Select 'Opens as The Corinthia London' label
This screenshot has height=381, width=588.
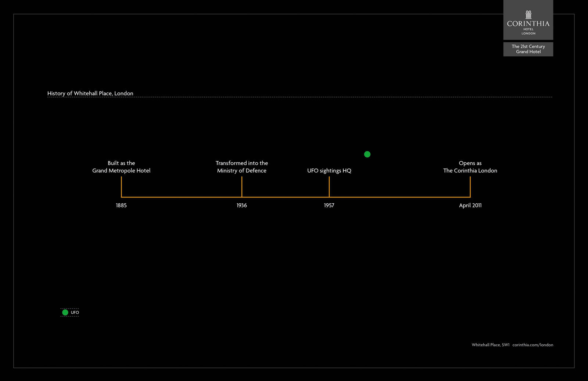pyautogui.click(x=470, y=167)
